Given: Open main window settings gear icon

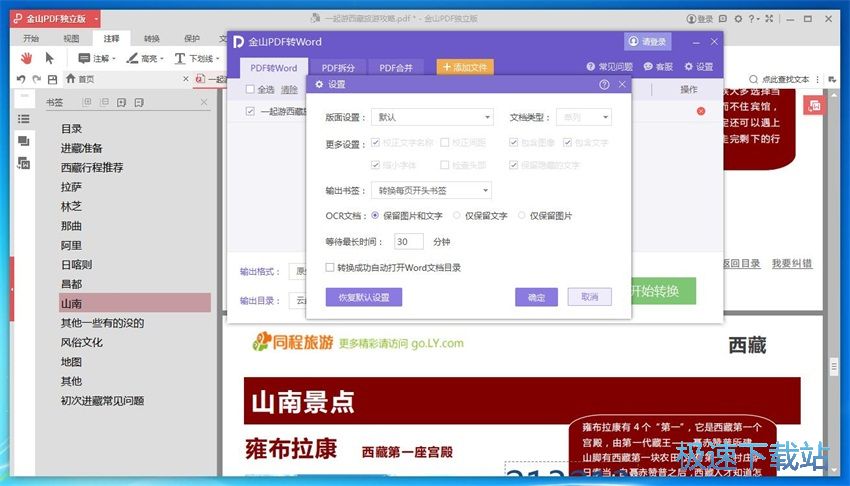Looking at the screenshot, I should pyautogui.click(x=738, y=18).
